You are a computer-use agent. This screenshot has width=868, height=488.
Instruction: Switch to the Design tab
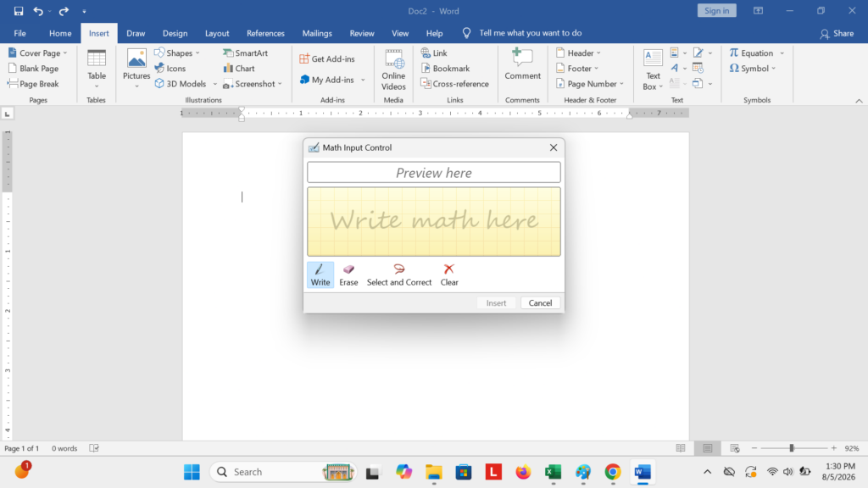pyautogui.click(x=175, y=33)
